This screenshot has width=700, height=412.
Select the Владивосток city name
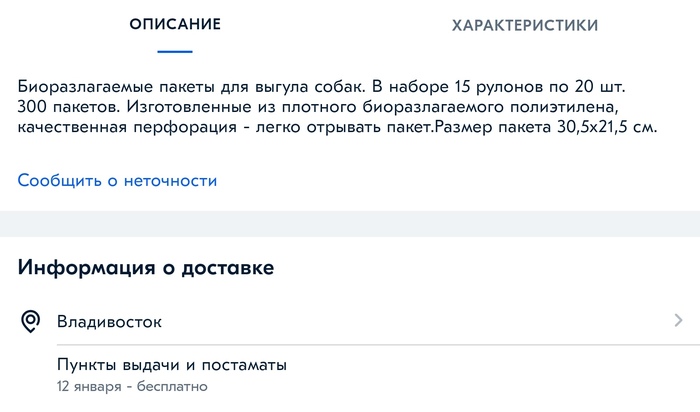coord(109,322)
